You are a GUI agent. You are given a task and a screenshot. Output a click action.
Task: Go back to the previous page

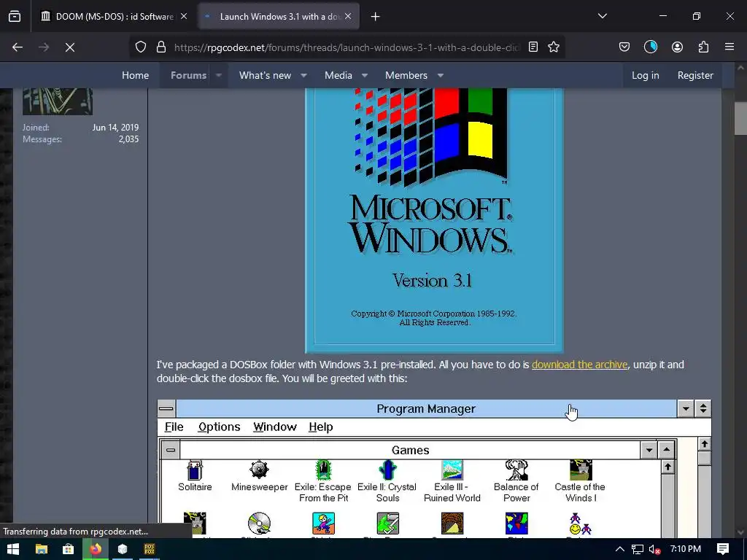18,47
